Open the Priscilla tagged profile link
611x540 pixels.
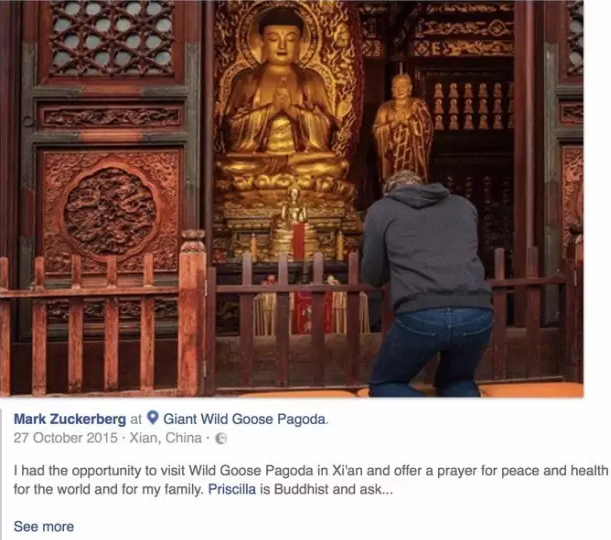pyautogui.click(x=232, y=489)
